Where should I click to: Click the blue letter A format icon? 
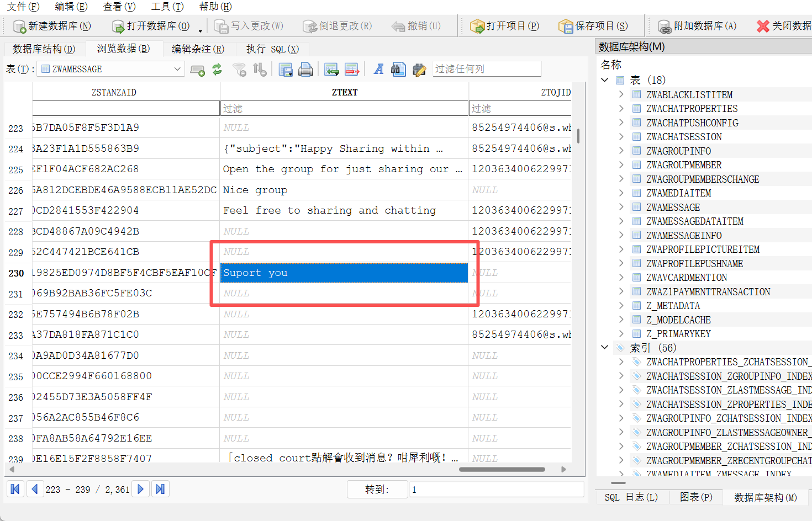click(378, 70)
